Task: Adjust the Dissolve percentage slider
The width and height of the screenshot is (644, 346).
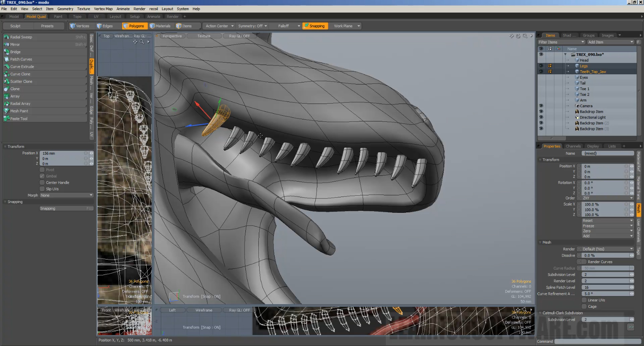Action: click(x=605, y=255)
